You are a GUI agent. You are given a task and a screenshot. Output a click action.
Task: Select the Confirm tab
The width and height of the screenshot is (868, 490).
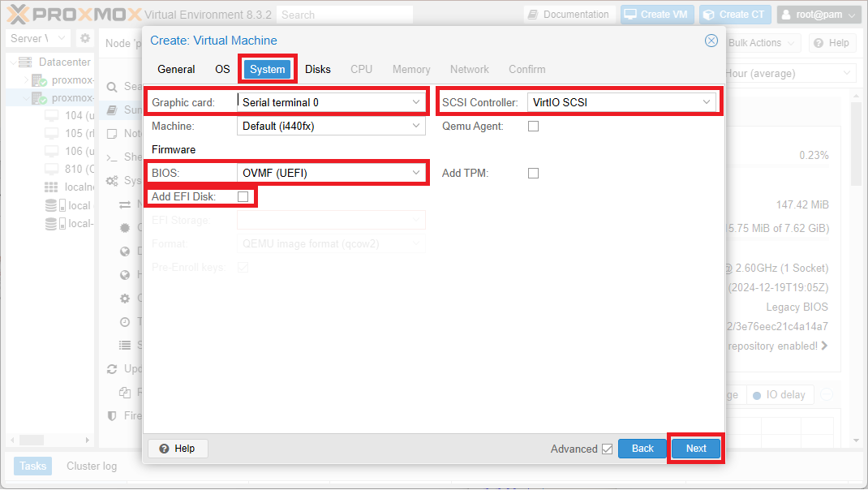click(527, 69)
